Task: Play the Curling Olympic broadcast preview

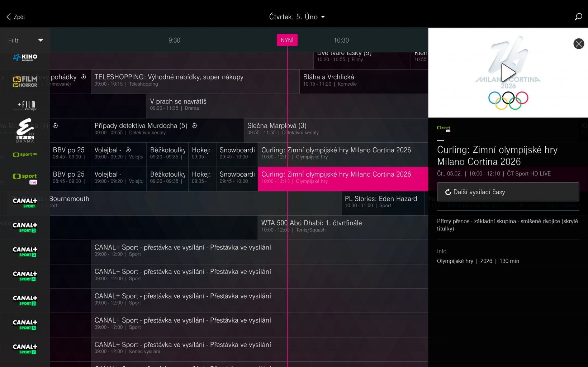Action: tap(508, 73)
